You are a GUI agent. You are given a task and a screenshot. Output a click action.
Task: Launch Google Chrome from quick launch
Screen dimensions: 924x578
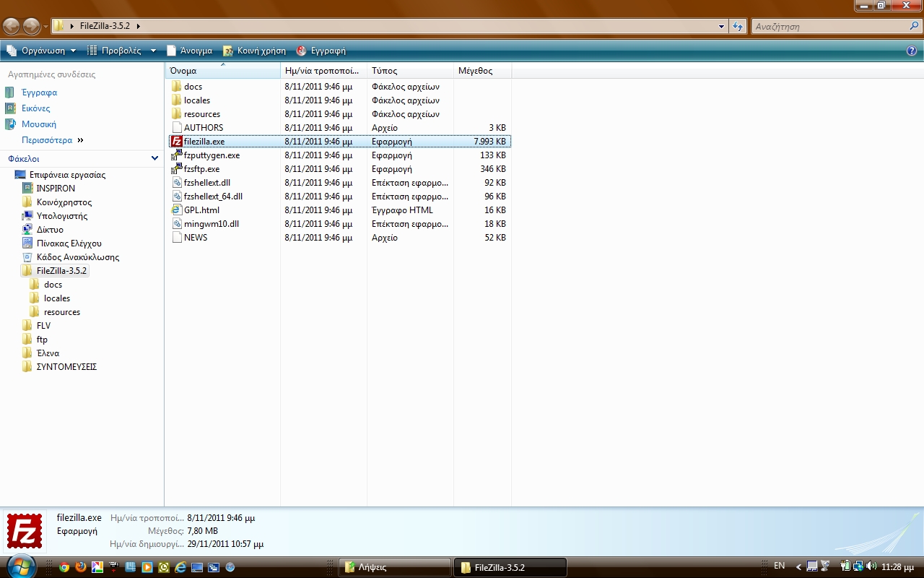64,567
